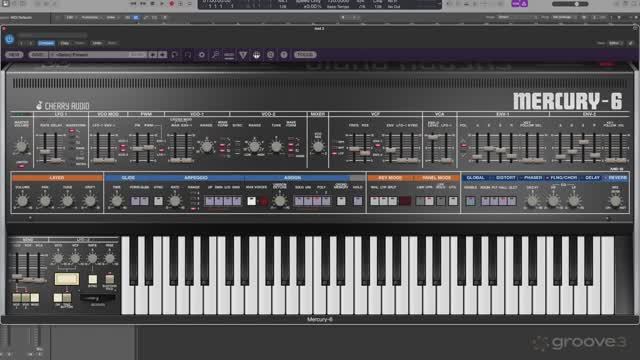The image size is (640, 360).
Task: Switch to the GLOBAL effects tab
Action: point(475,178)
